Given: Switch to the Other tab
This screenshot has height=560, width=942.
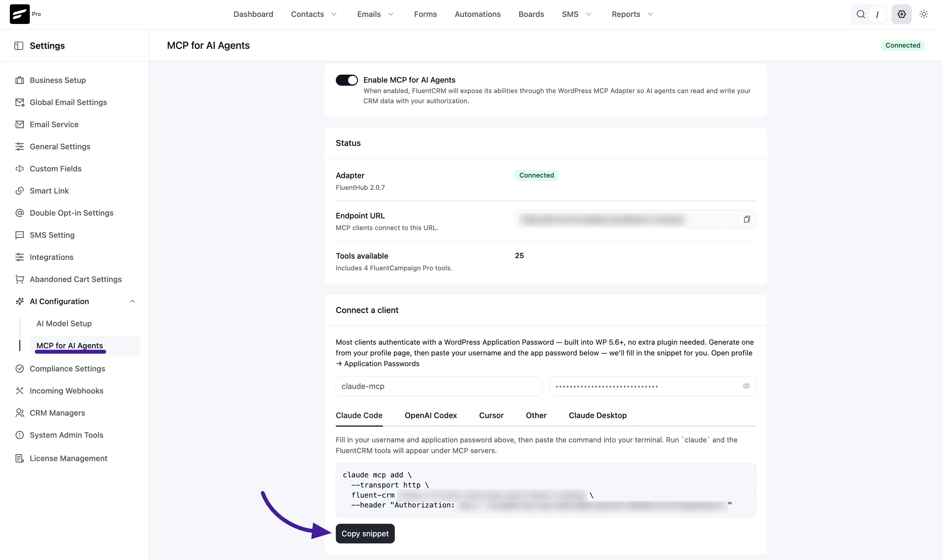Looking at the screenshot, I should pos(536,416).
